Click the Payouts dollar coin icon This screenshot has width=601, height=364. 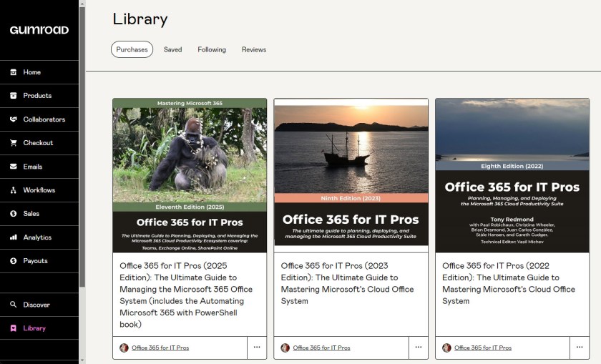[x=14, y=260]
